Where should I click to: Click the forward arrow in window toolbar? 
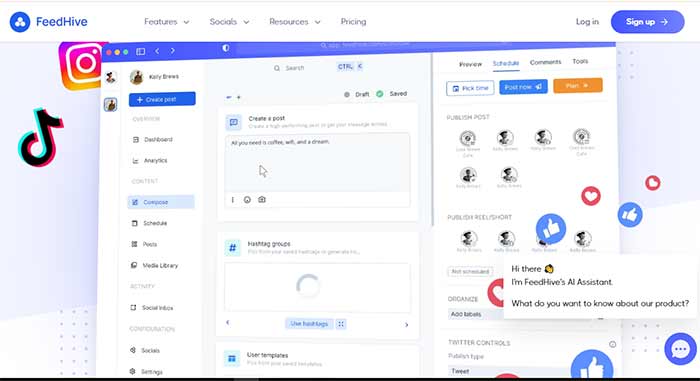[x=172, y=51]
